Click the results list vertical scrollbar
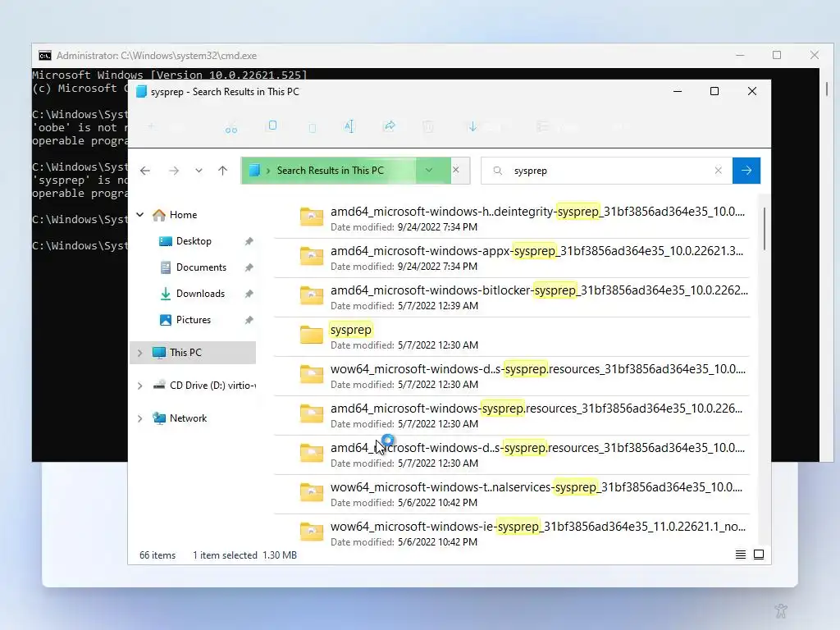 coord(765,228)
